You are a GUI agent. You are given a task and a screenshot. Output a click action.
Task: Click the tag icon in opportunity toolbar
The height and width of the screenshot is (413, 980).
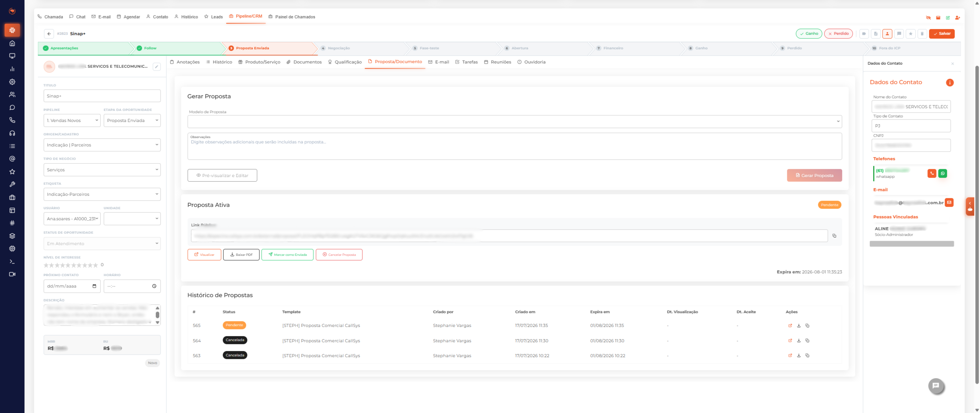(x=864, y=34)
